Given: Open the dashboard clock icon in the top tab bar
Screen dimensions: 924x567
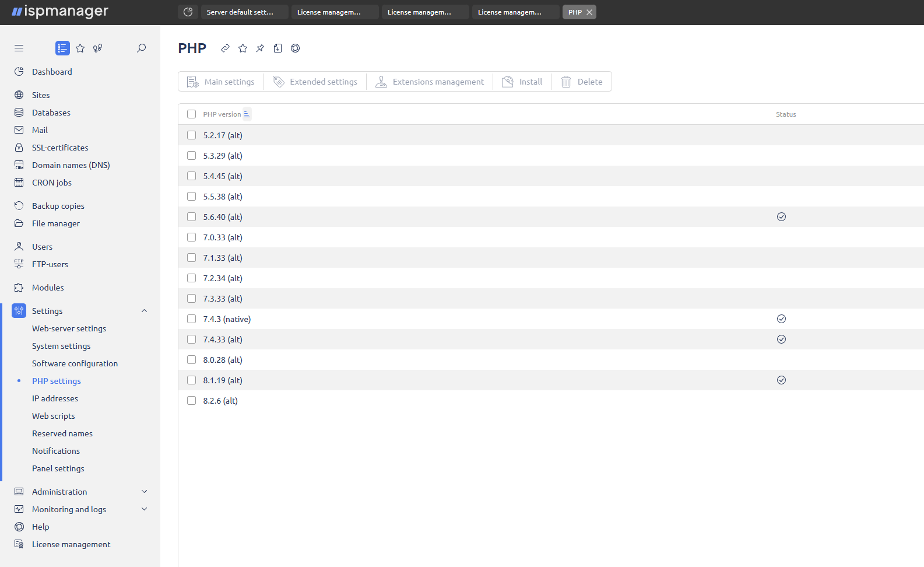Looking at the screenshot, I should pyautogui.click(x=188, y=12).
